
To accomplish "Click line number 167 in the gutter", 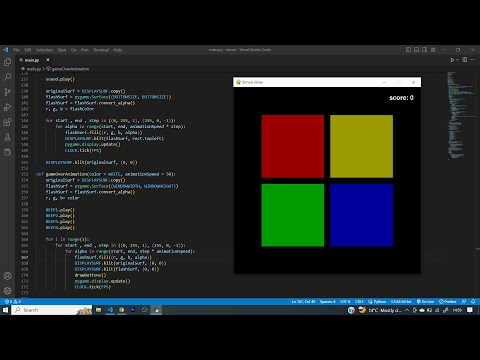I will pos(25,257).
